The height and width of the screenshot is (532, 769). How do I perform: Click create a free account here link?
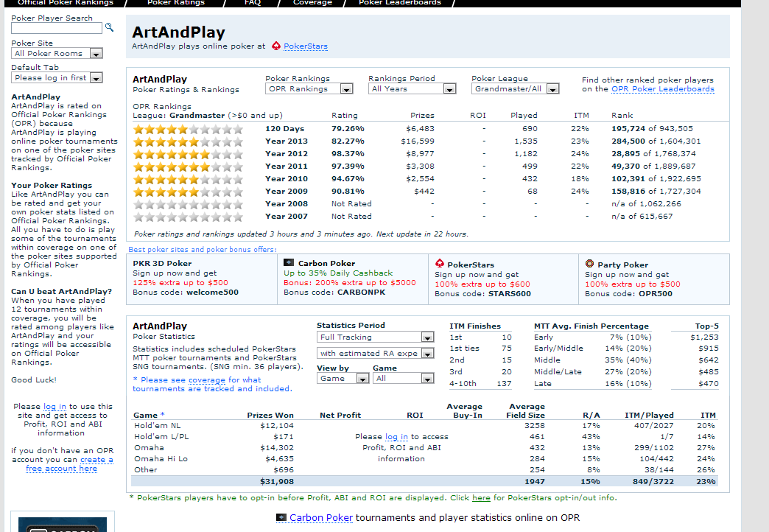70,464
